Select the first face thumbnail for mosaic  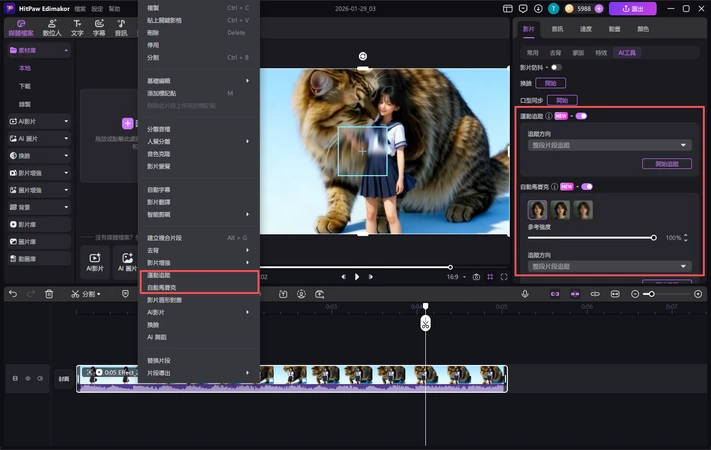[x=538, y=210]
